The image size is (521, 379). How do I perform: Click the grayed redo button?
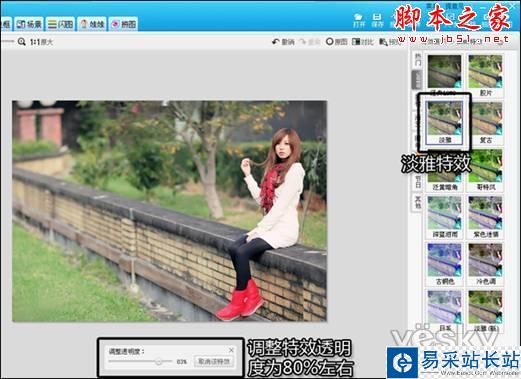[x=310, y=42]
